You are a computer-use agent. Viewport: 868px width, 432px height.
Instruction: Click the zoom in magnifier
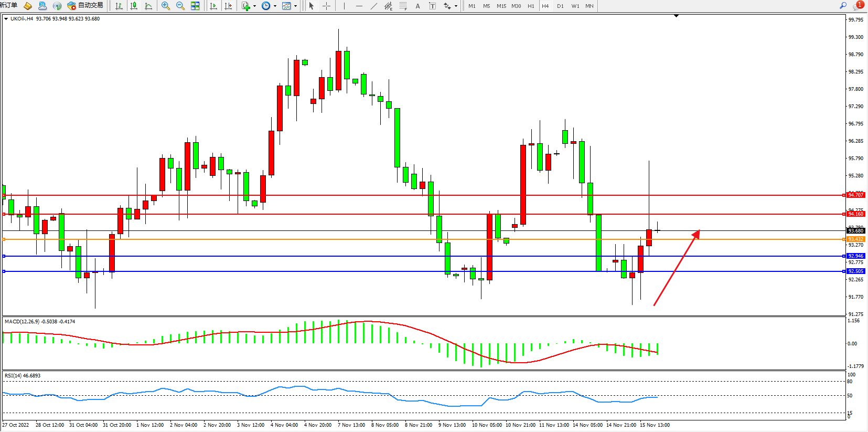(166, 6)
